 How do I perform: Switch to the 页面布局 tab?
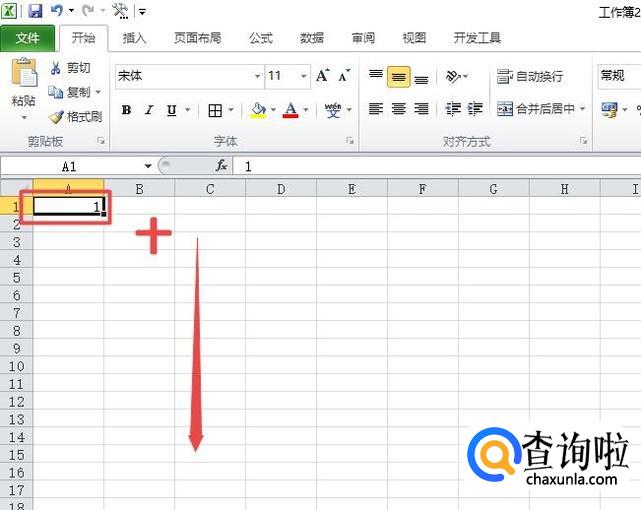tap(198, 38)
